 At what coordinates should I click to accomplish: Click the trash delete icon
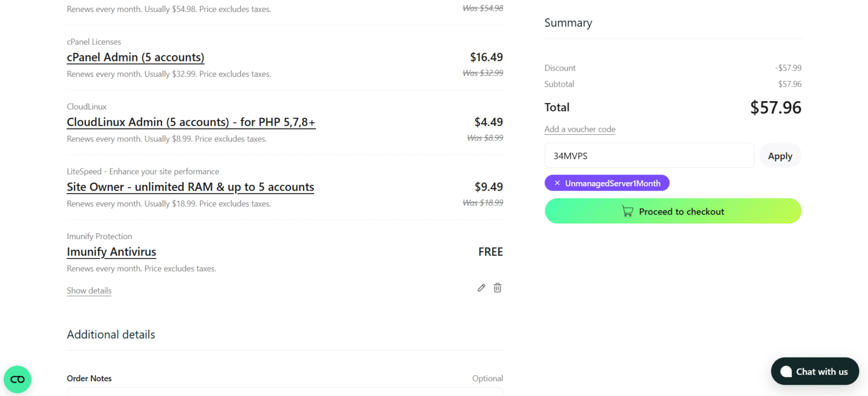click(497, 288)
